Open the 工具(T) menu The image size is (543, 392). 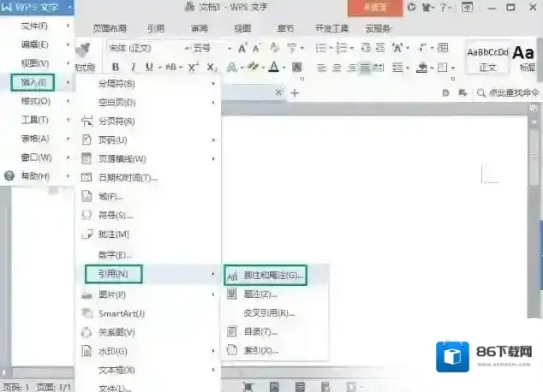37,120
